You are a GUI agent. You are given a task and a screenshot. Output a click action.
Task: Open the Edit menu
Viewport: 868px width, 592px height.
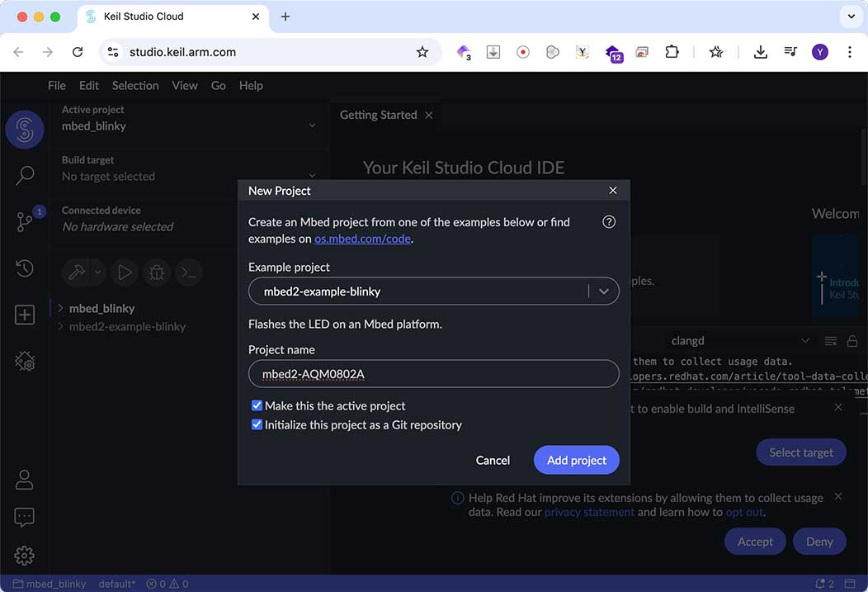[x=88, y=85]
